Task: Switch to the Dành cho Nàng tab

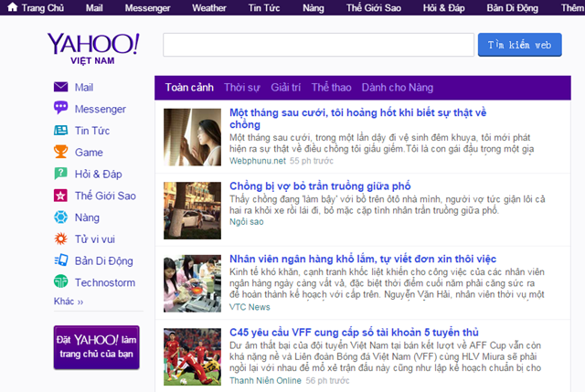Action: coord(398,88)
